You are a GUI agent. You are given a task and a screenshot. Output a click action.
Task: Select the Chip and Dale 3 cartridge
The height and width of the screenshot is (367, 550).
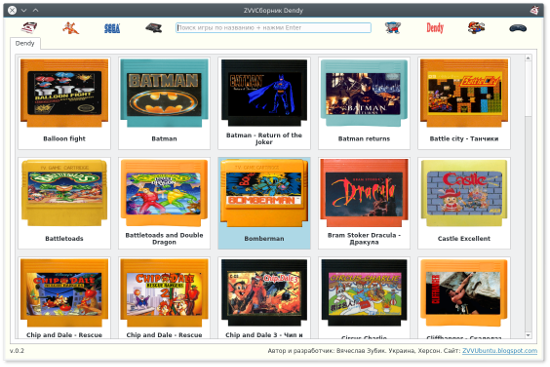click(x=264, y=298)
